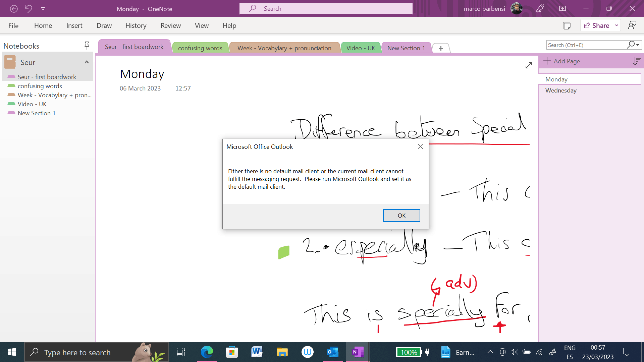Click the Undo icon in title bar
Screen dimensions: 644x362
tap(29, 9)
